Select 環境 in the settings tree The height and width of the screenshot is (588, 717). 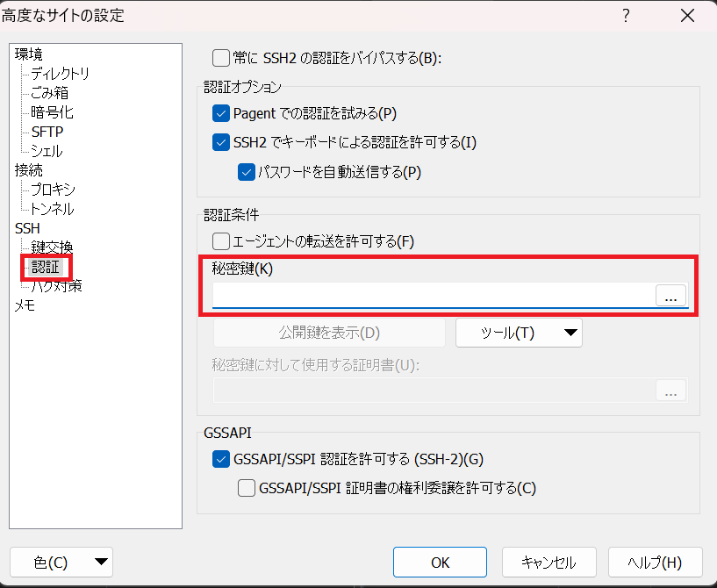coord(28,54)
